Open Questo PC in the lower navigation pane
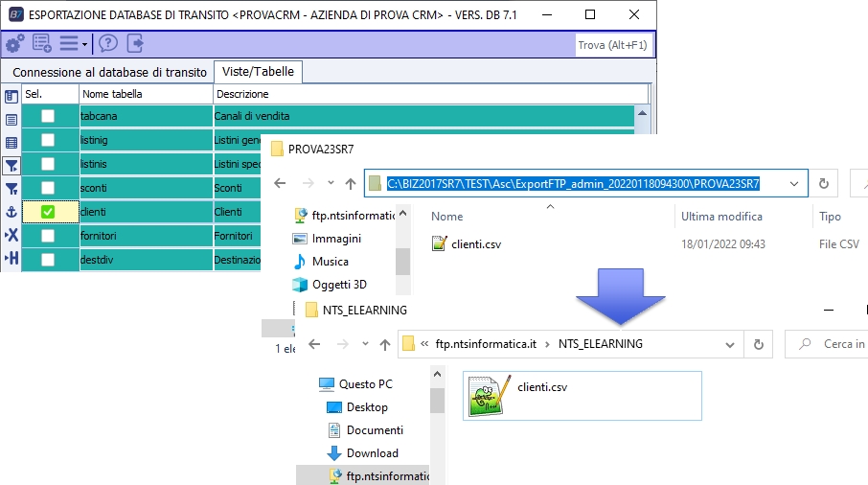 pos(356,384)
